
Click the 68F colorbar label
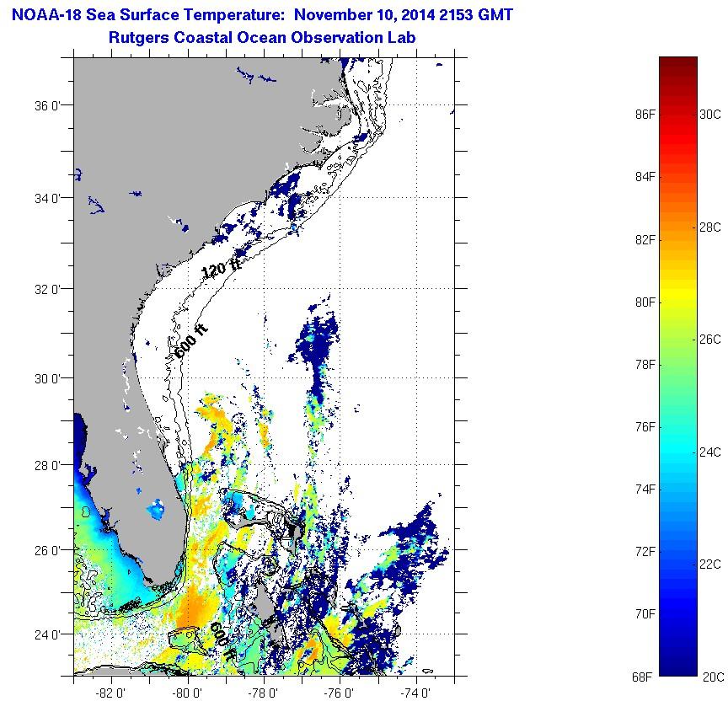coord(643,677)
